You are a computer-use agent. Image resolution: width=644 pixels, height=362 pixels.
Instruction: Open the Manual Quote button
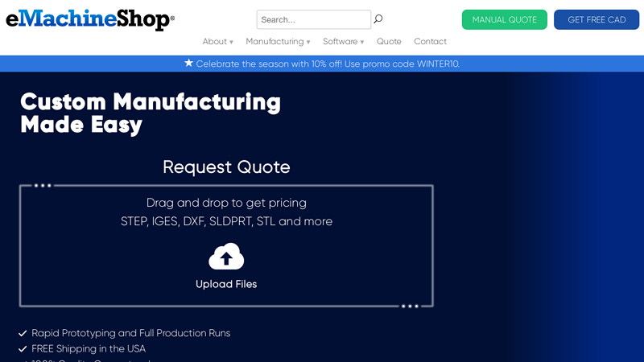505,19
